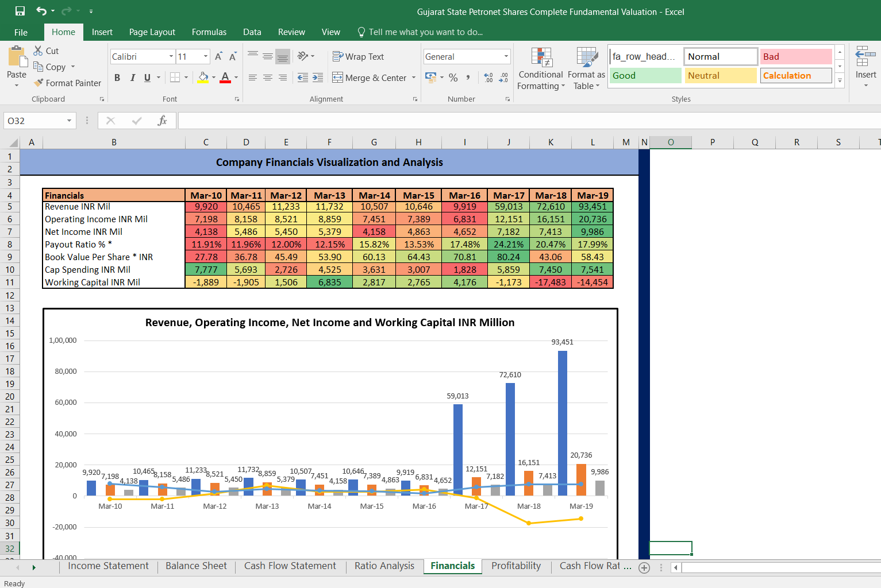
Task: Select the Mar-19 Revenue cell 93,451
Action: click(593, 207)
